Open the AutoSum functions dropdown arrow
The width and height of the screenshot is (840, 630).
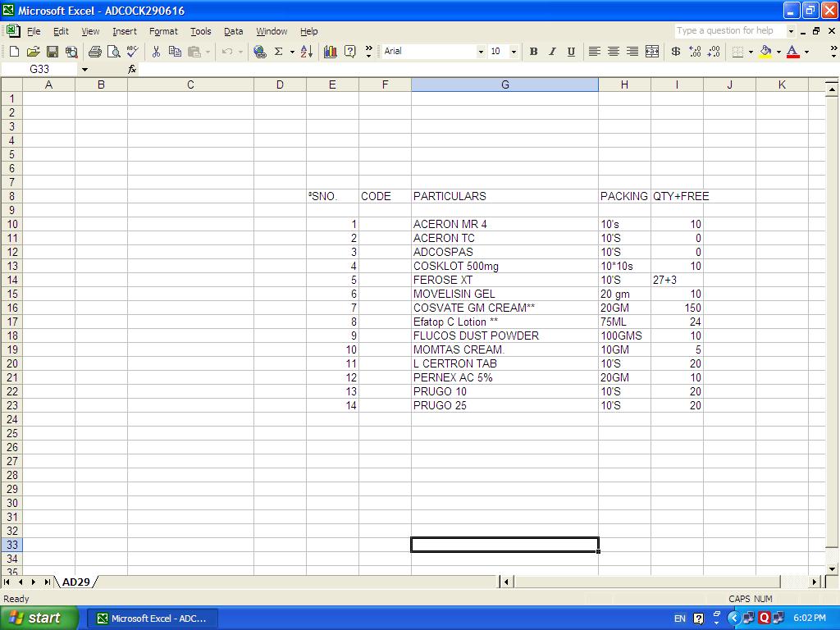tap(292, 52)
